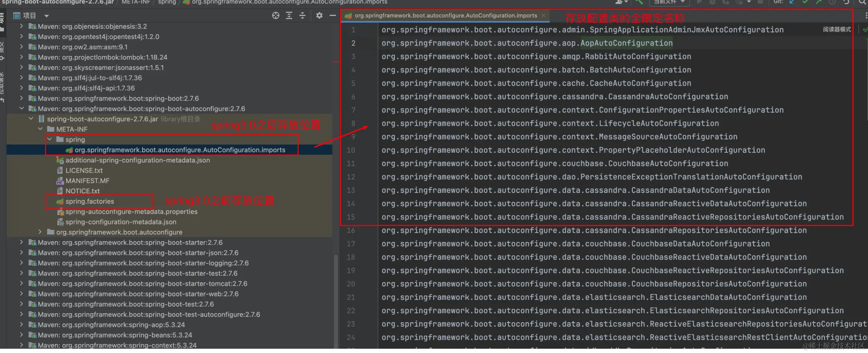Viewport: 868px width, 353px height.
Task: Expand the Maven opentest4j:1.2.0 library node
Action: [x=21, y=37]
